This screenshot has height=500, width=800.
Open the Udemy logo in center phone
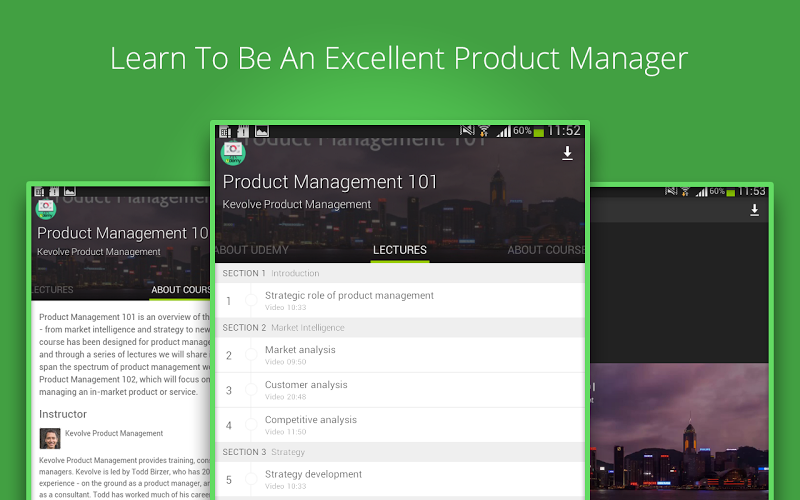[x=233, y=153]
